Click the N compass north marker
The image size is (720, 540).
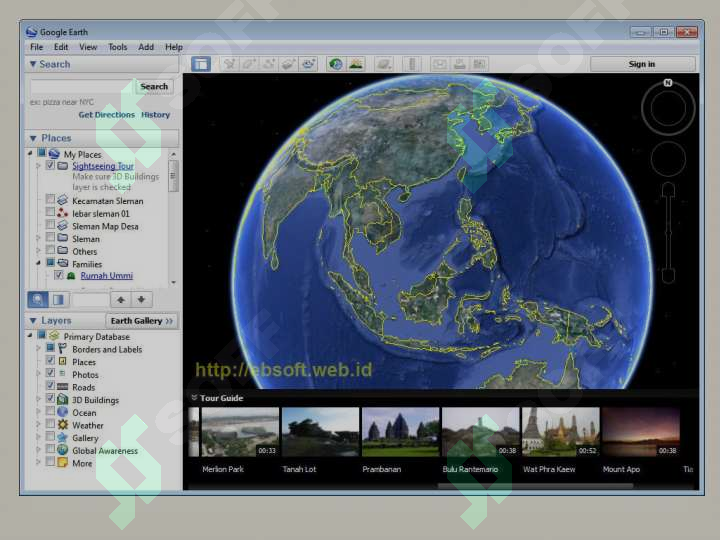coord(668,83)
